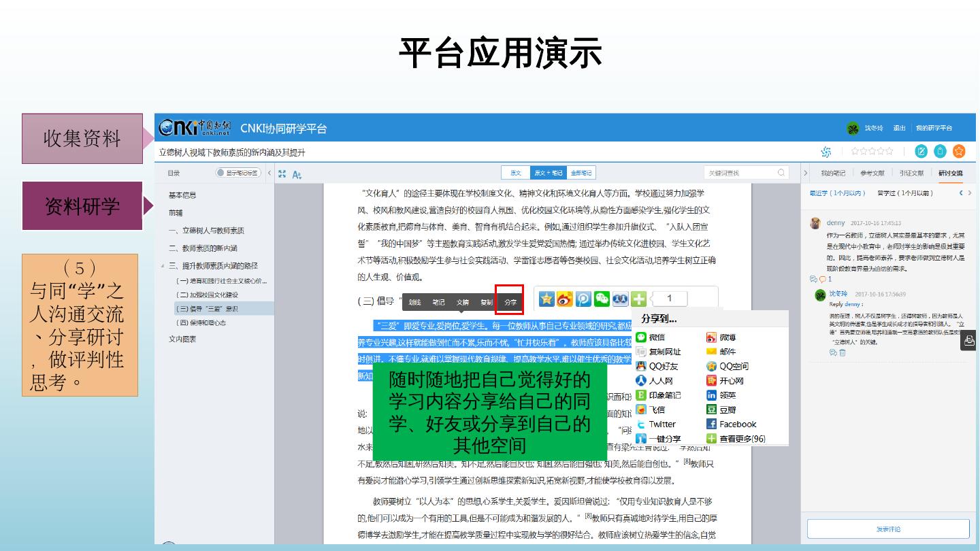
Task: Share via the Sina Weibo icon
Action: coord(565,299)
